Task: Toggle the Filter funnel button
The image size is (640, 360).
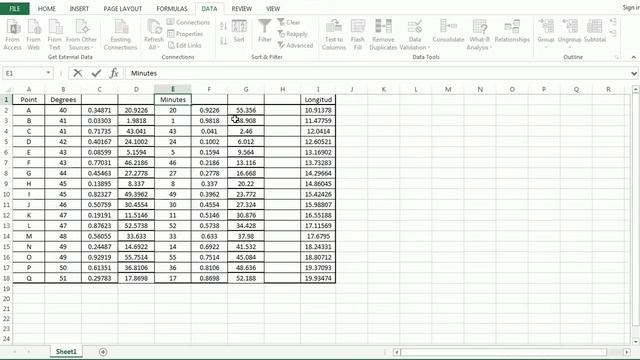Action: (264, 31)
